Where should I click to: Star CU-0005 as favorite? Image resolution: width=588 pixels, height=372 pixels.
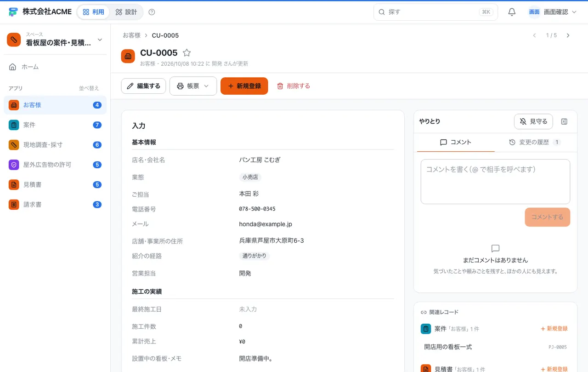(x=187, y=53)
